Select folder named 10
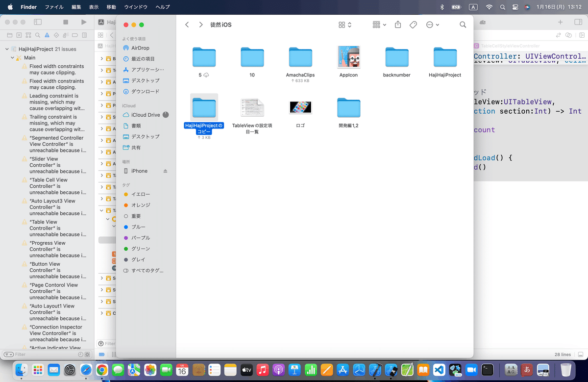The height and width of the screenshot is (382, 588). (x=252, y=57)
